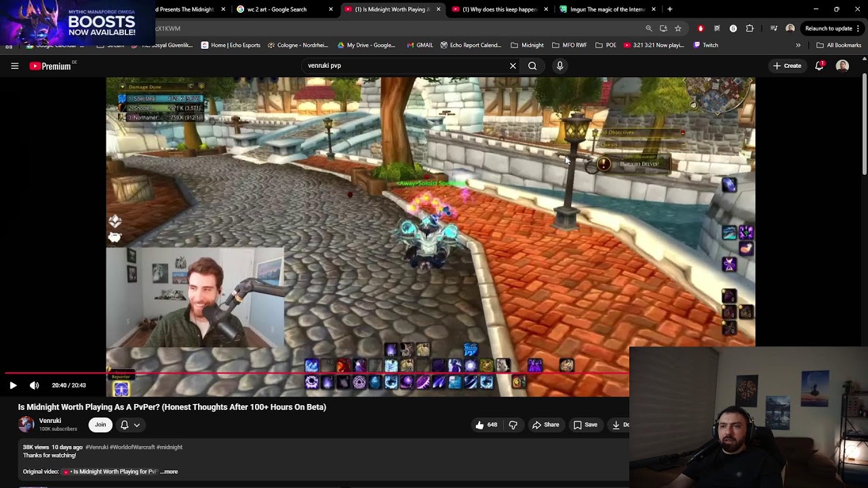This screenshot has height=488, width=868.
Task: Join the Venruki channel membership
Action: click(100, 425)
